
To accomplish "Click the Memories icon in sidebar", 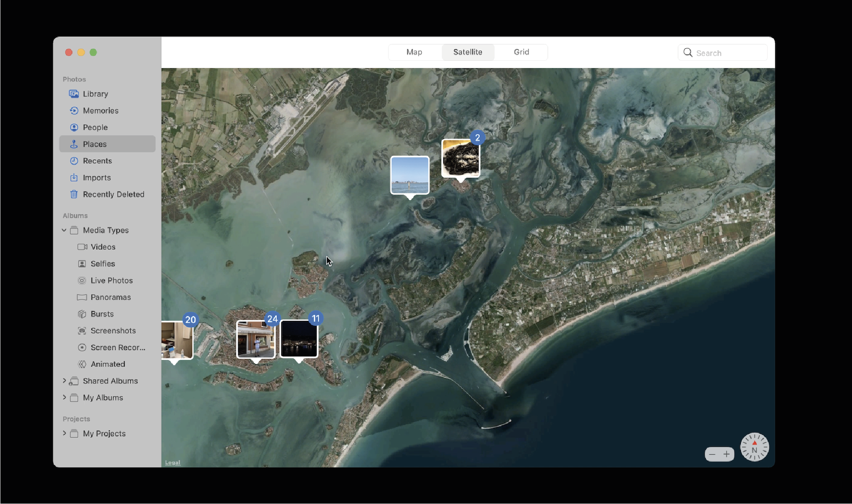I will tap(74, 110).
